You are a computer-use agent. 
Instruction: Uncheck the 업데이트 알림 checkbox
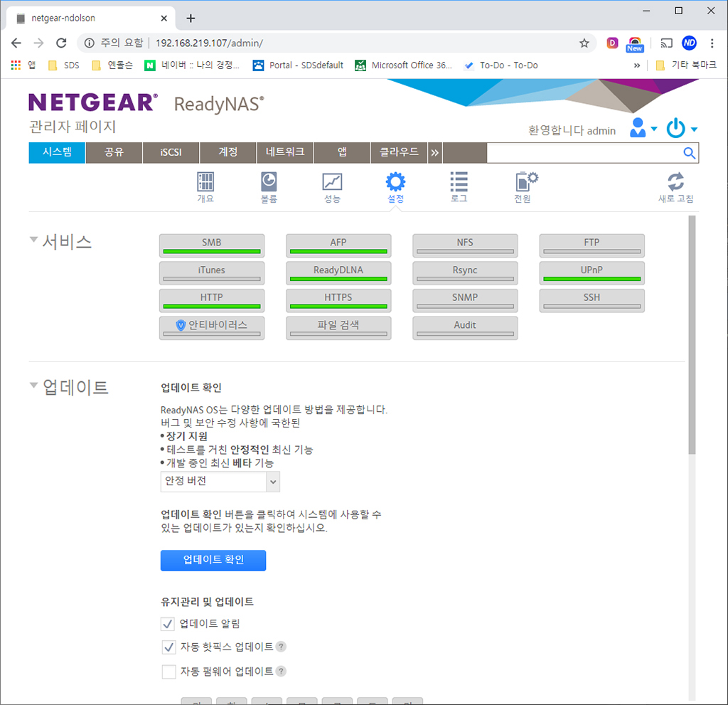click(168, 624)
